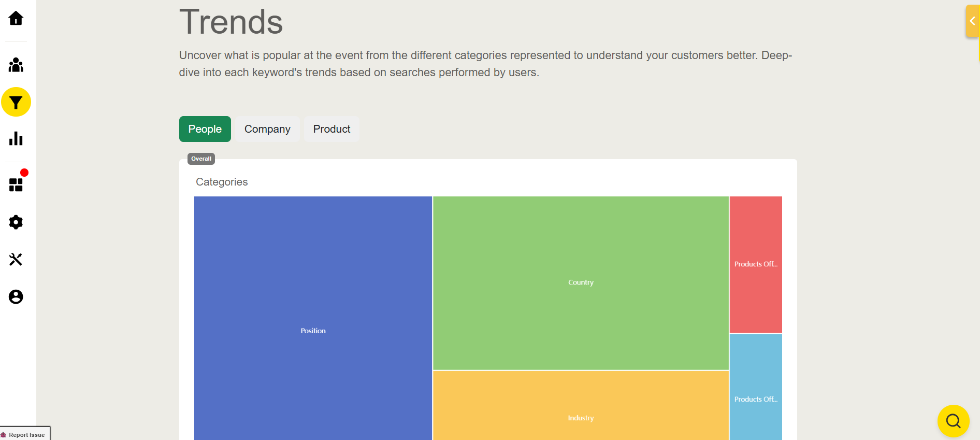Viewport: 980px width, 440px height.
Task: Select the red Products Off... treemap block
Action: 756,264
